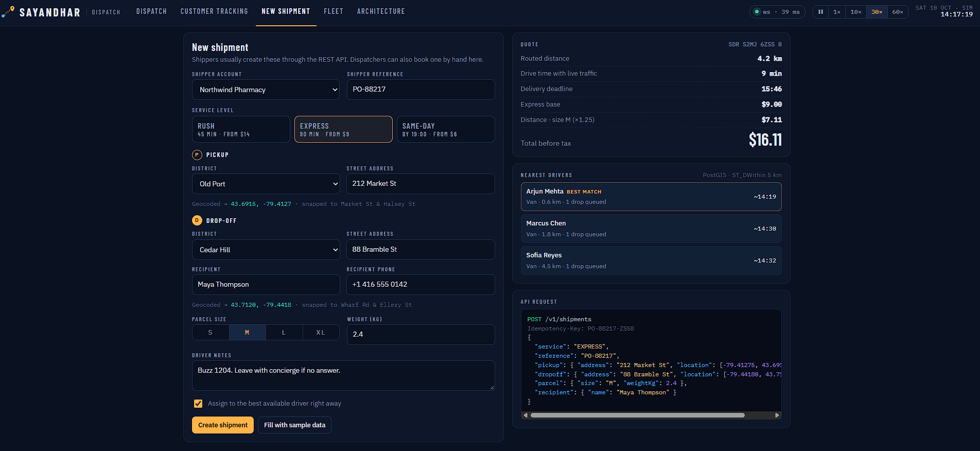Set simulation speed to 1×

[x=837, y=12]
